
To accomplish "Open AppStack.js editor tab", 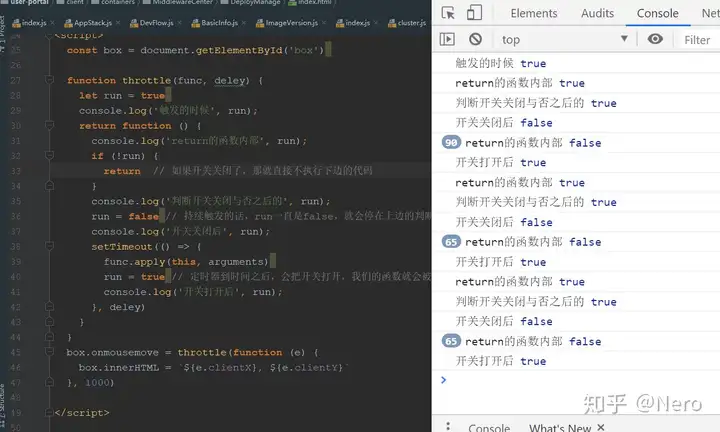I will coord(93,22).
